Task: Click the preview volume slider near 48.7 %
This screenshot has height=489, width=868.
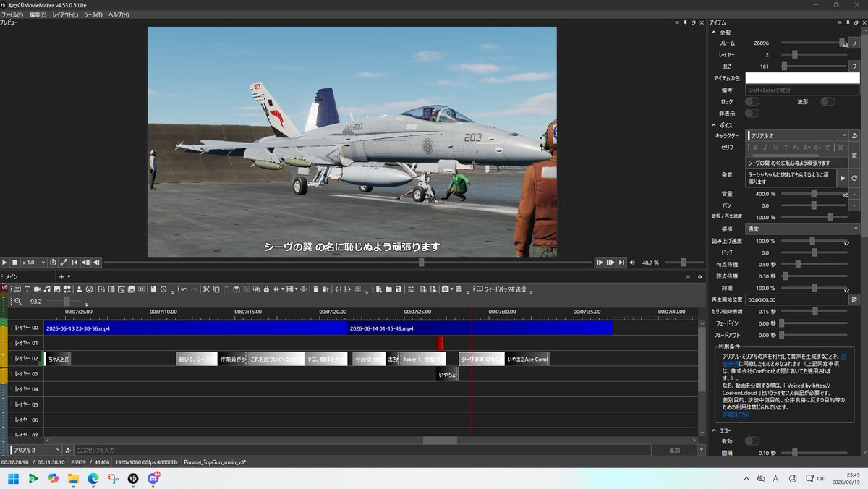Action: tap(683, 262)
